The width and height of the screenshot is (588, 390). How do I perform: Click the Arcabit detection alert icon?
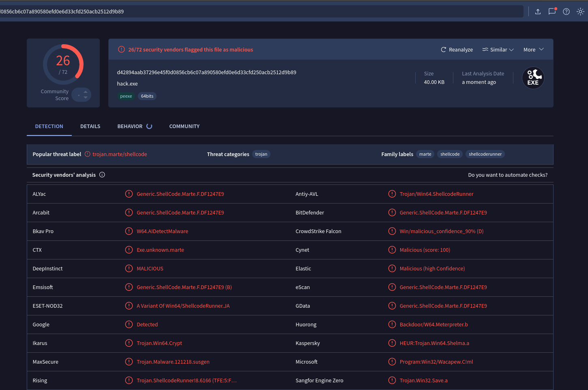click(x=129, y=212)
